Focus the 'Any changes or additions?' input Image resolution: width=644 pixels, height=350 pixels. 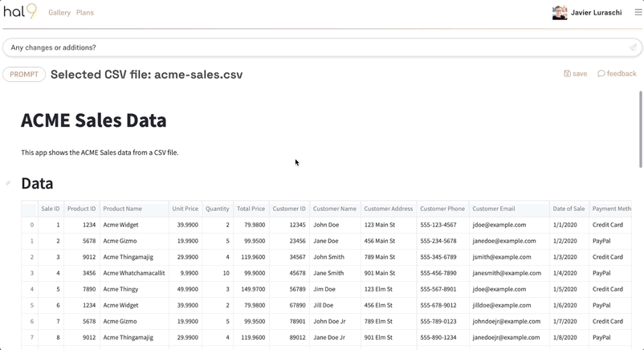click(313, 47)
